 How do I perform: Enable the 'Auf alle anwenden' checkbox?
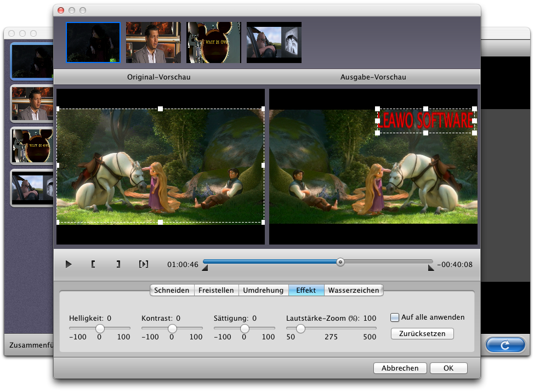pyautogui.click(x=395, y=317)
